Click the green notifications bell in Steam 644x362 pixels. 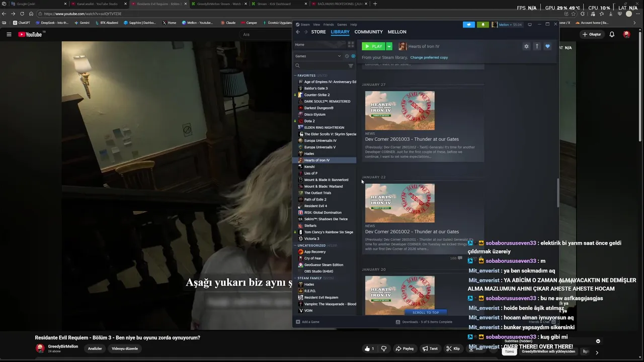(x=482, y=24)
